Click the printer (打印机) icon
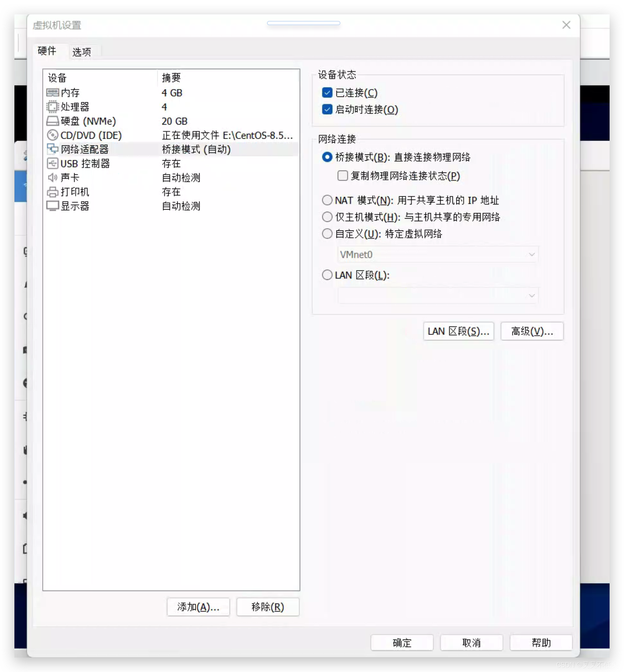 [x=53, y=192]
